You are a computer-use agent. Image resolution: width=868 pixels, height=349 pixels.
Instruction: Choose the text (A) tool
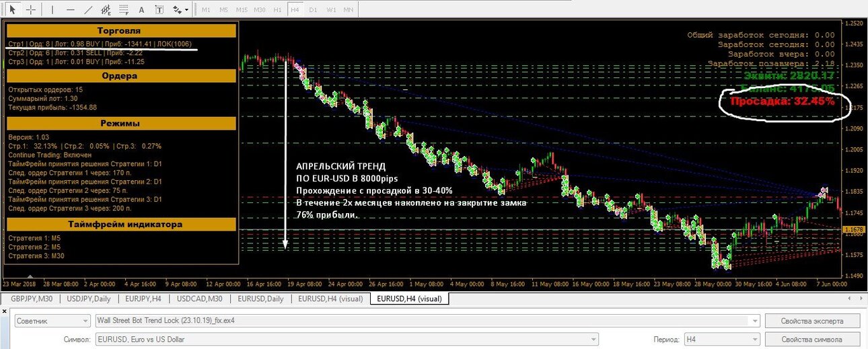[x=141, y=10]
